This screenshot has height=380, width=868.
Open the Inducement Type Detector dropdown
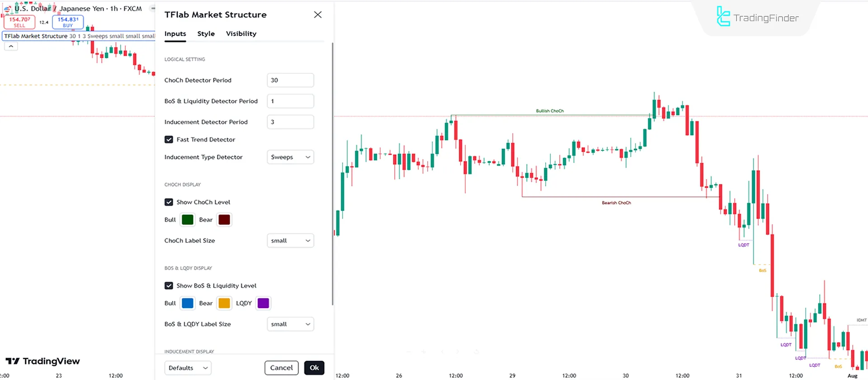click(290, 157)
